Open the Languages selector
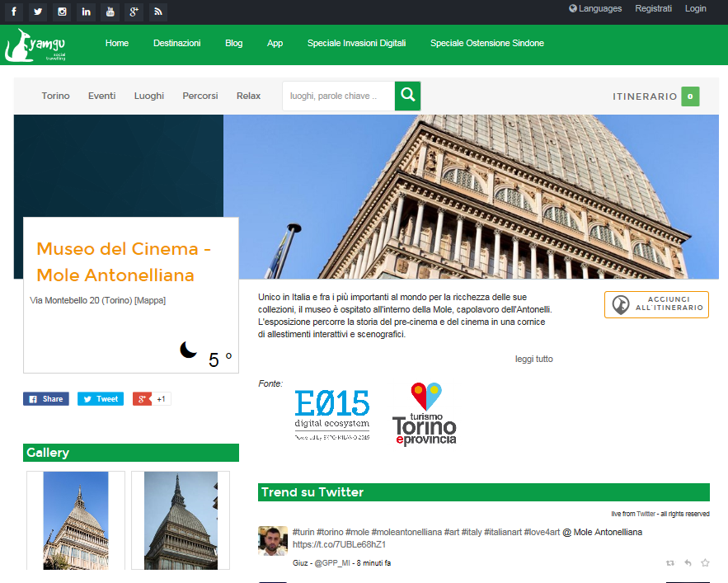This screenshot has width=728, height=583. (x=595, y=8)
